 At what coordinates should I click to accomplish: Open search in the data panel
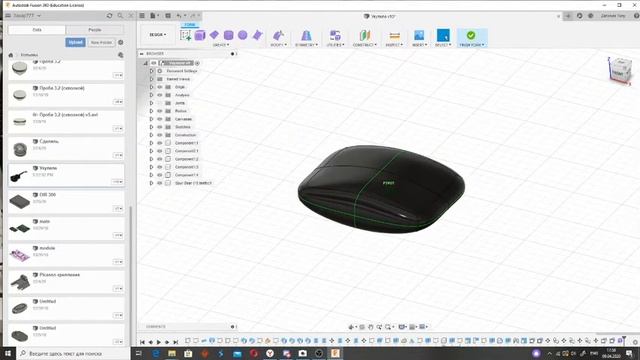(120, 16)
